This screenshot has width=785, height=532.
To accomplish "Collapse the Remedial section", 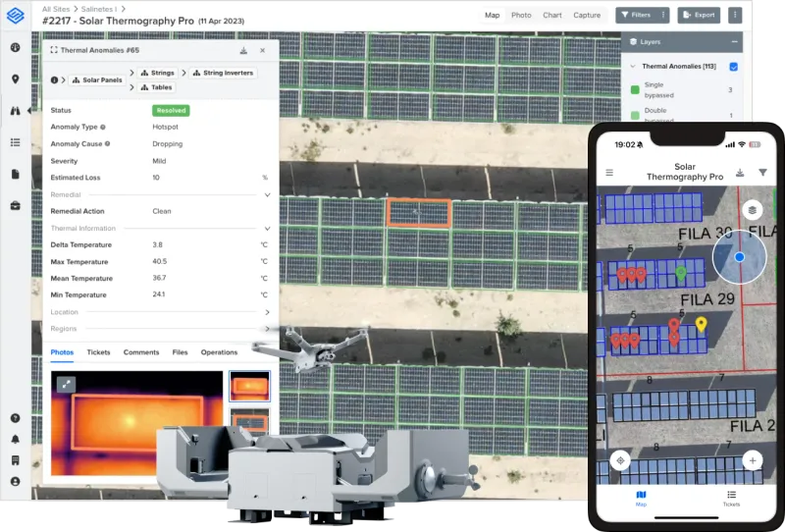I will [267, 195].
